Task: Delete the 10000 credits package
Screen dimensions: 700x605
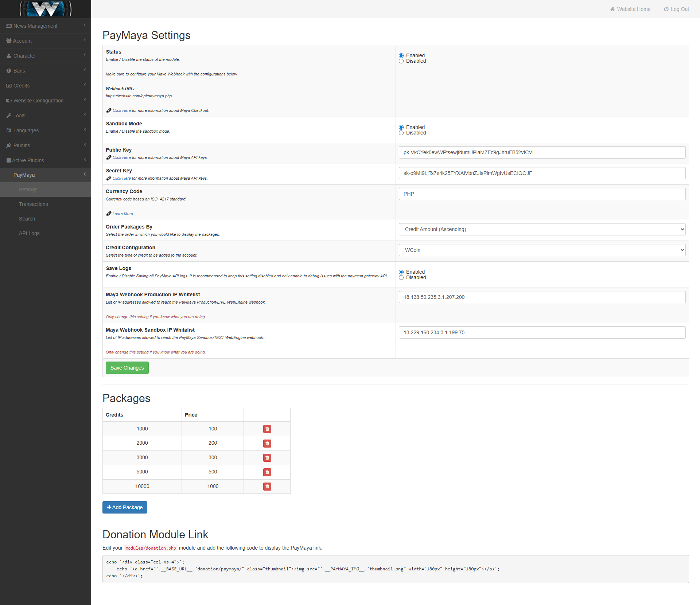Action: (267, 487)
